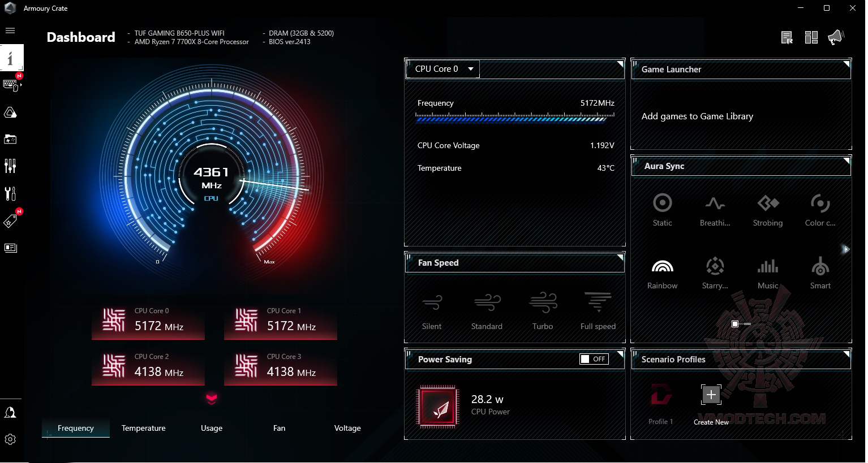This screenshot has height=463, width=868.
Task: Select the Strobing lighting effect
Action: click(x=768, y=210)
